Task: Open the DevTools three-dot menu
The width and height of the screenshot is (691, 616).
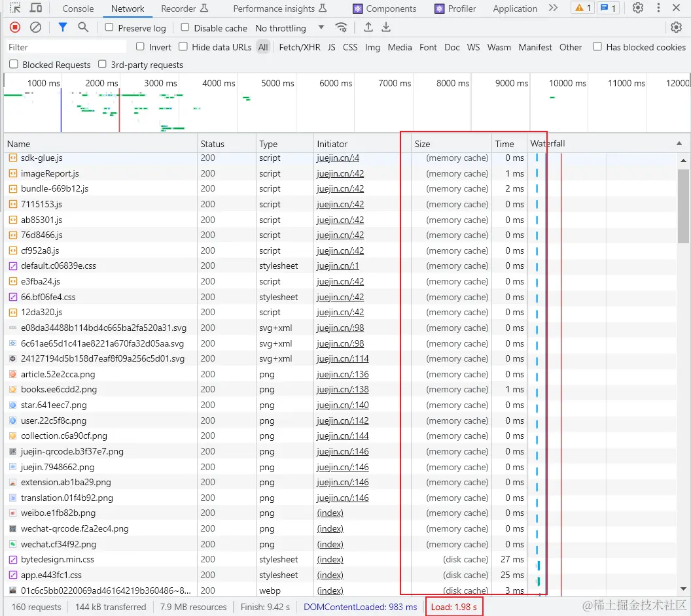Action: pos(658,8)
